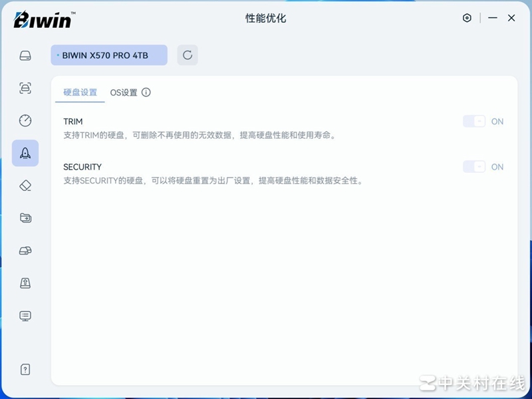Click the help question mark icon
This screenshot has width=532, height=399.
coord(25,370)
